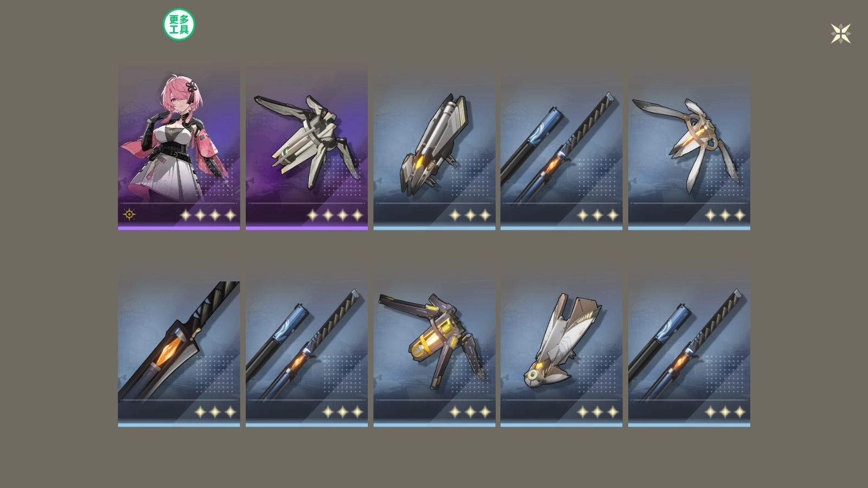The width and height of the screenshot is (868, 488).
Task: Select the pink-haired character card
Action: (179, 146)
